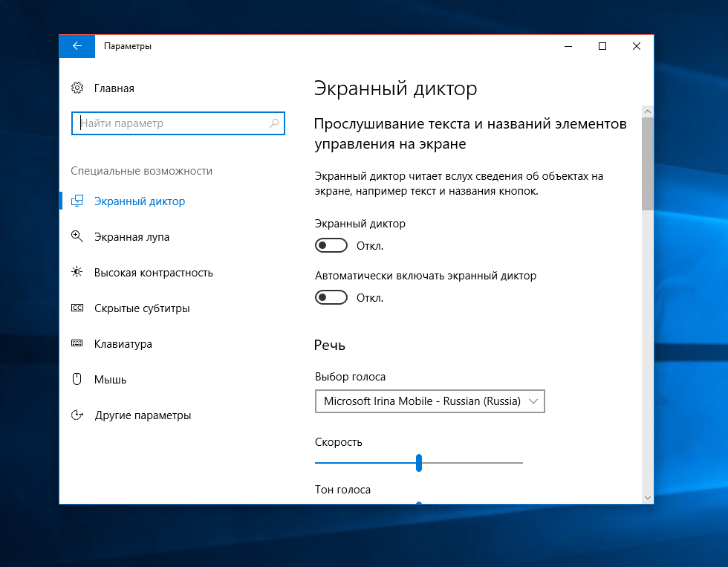Screen dimensions: 728x567
Task: Go to Главная settings home
Action: click(114, 88)
